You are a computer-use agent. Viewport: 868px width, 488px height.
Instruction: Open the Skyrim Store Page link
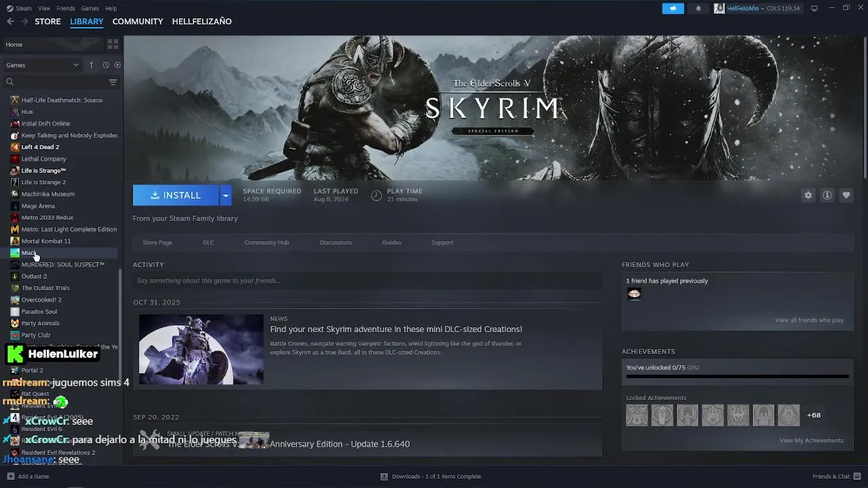157,243
